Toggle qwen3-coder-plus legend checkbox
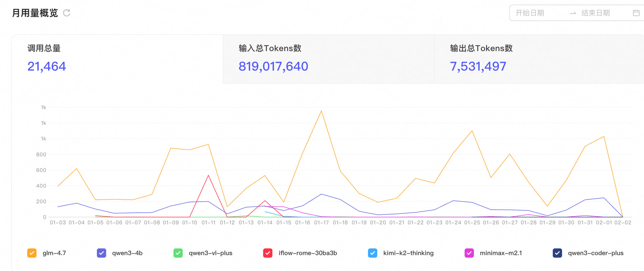Viewport: 644px width, 271px height. pos(557,253)
